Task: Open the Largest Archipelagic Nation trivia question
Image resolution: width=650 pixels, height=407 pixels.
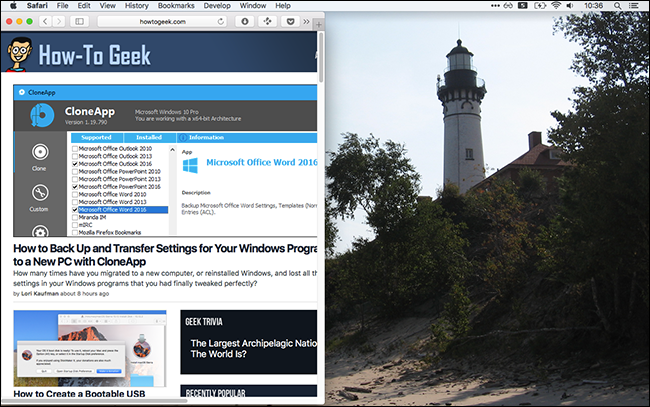Action: (254, 349)
